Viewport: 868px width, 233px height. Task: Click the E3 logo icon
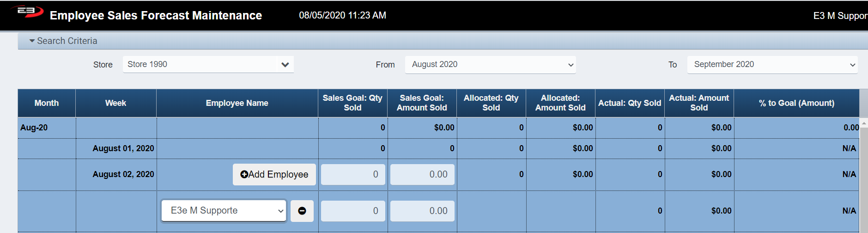point(27,12)
